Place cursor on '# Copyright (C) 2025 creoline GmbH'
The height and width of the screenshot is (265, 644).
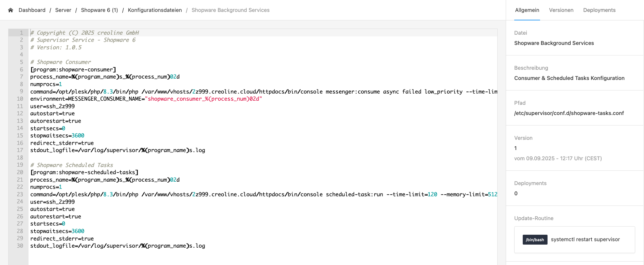click(85, 33)
